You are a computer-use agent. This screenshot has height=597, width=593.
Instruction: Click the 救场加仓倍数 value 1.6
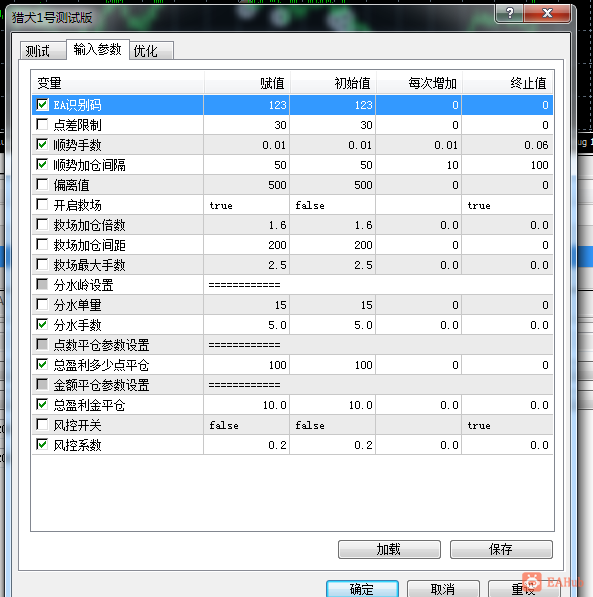click(x=246, y=225)
